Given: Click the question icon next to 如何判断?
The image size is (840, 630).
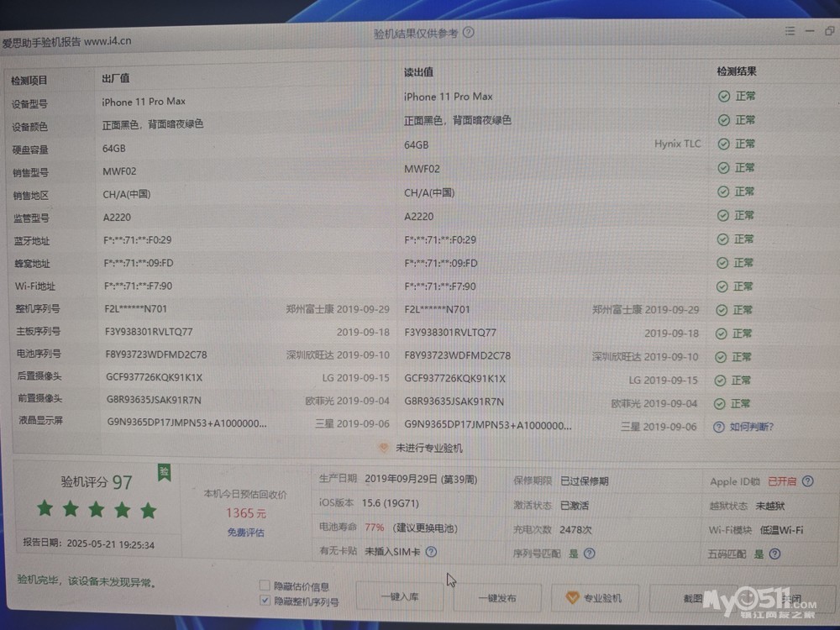Looking at the screenshot, I should point(718,427).
